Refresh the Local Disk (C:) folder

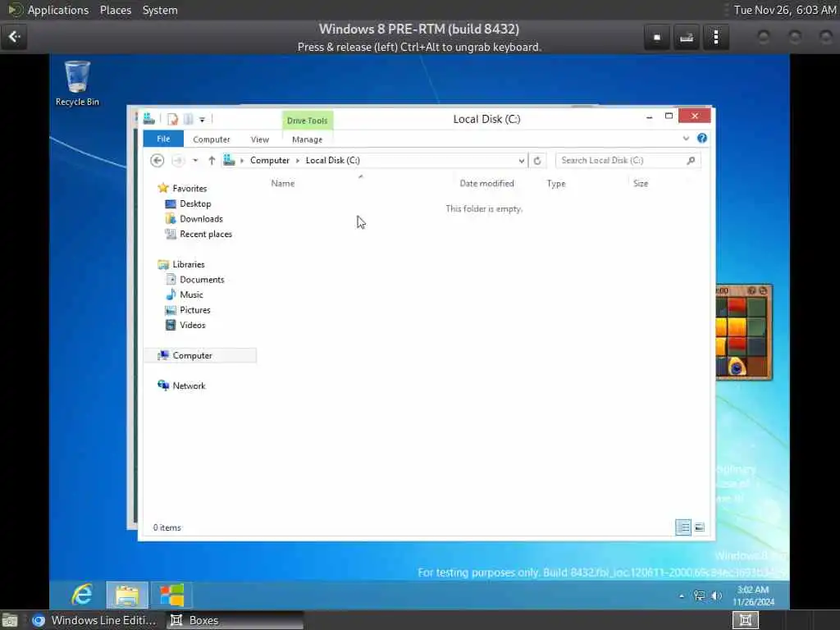[x=537, y=160]
